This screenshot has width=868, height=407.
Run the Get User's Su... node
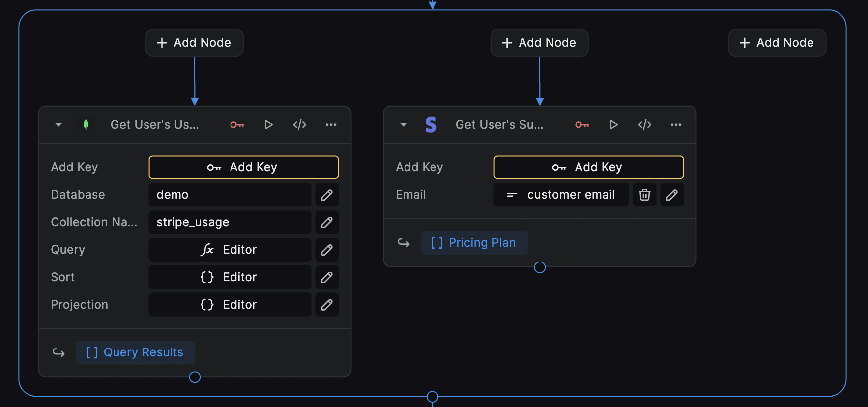(x=613, y=125)
